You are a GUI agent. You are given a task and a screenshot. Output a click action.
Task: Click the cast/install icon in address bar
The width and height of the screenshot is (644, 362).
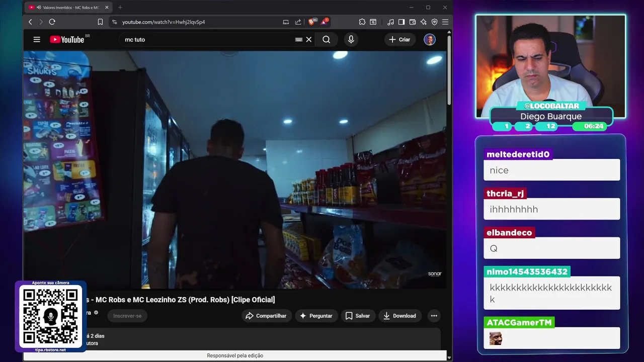(286, 22)
